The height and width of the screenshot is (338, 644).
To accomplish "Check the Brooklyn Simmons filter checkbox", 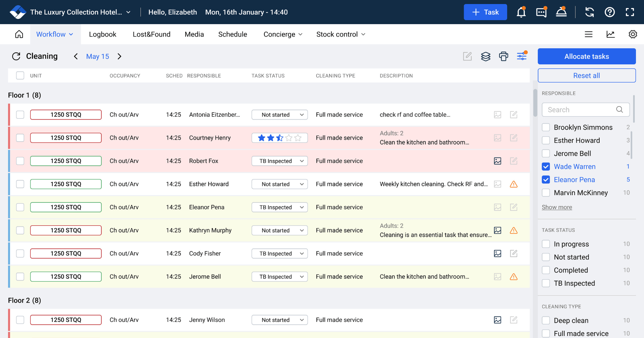I will (x=546, y=128).
